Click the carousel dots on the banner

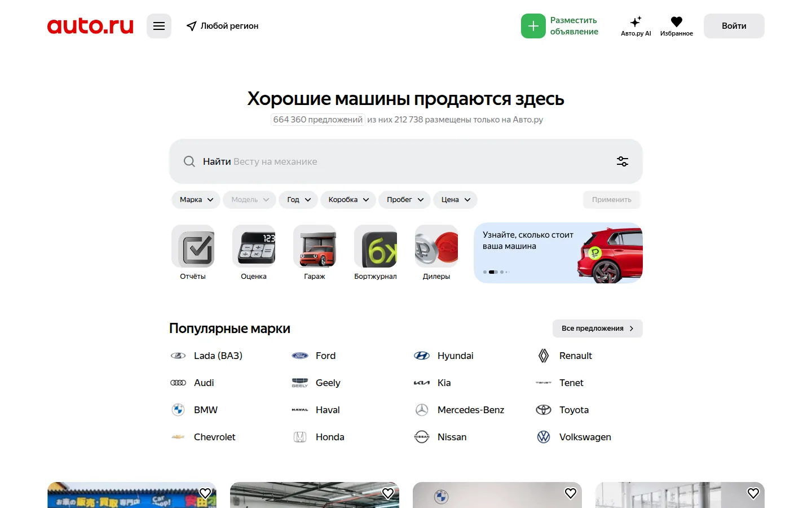coord(496,272)
